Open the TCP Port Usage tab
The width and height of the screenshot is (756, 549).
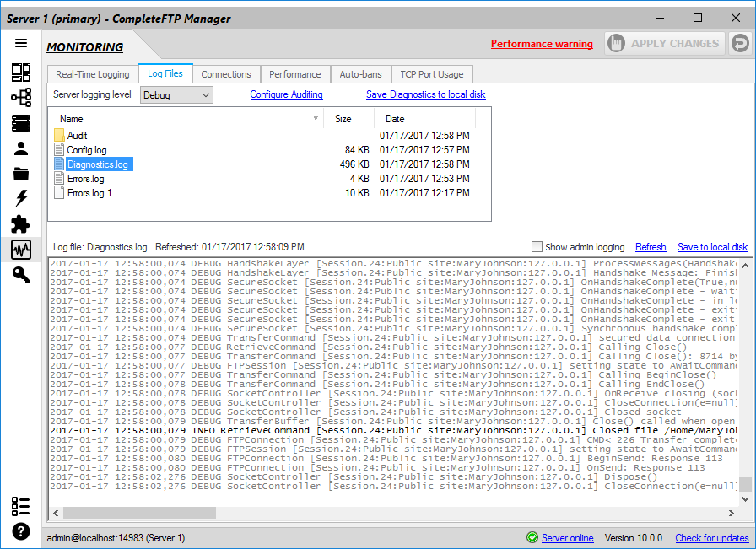tap(432, 74)
